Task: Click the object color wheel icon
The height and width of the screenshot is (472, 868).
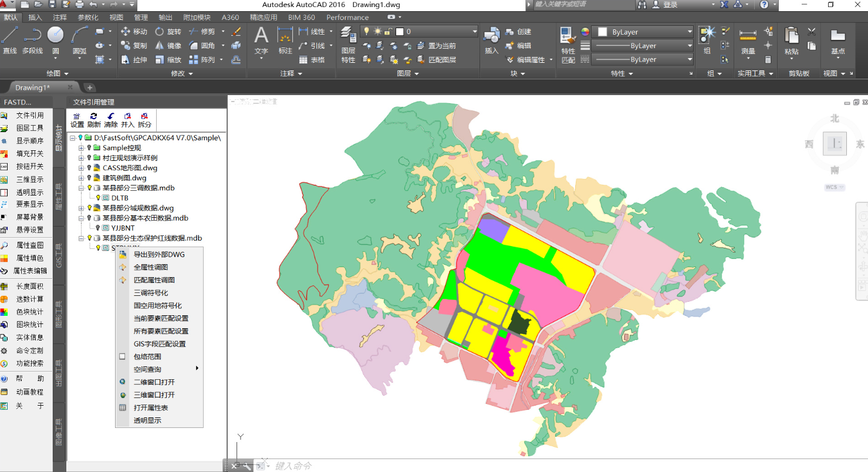Action: pos(585,32)
